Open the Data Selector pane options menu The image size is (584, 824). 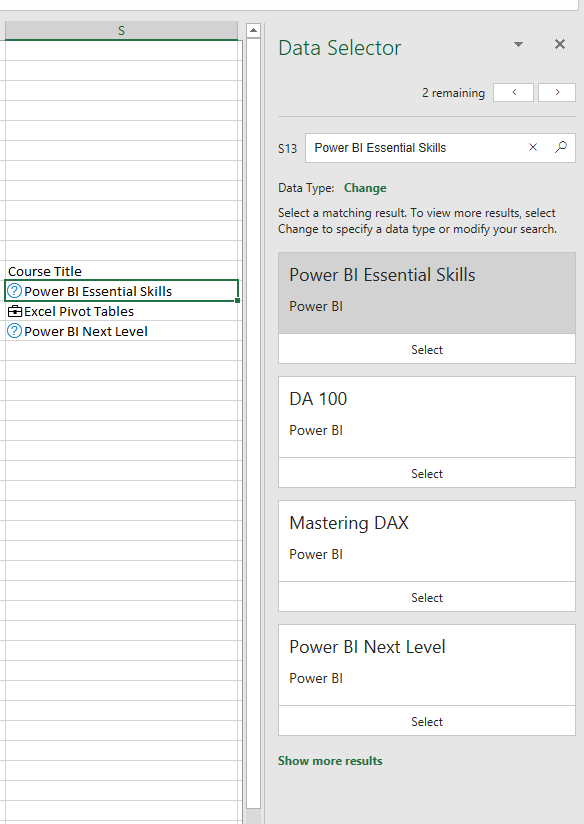click(518, 44)
